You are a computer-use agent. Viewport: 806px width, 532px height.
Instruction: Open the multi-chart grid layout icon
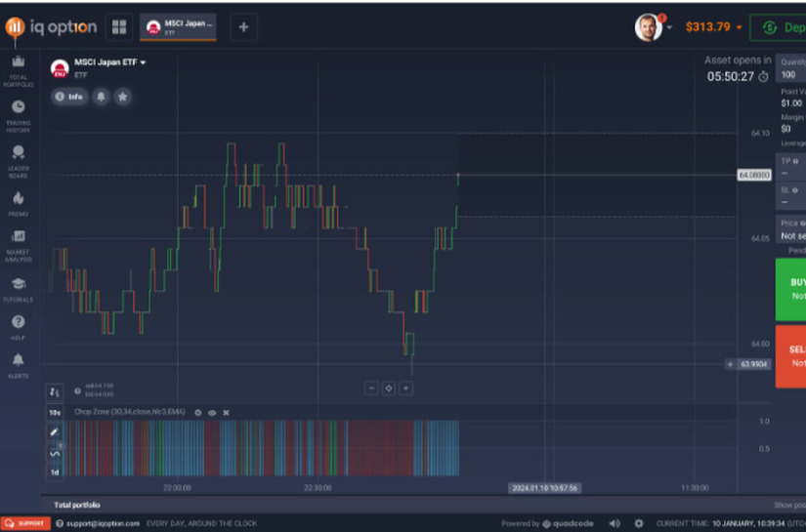119,26
